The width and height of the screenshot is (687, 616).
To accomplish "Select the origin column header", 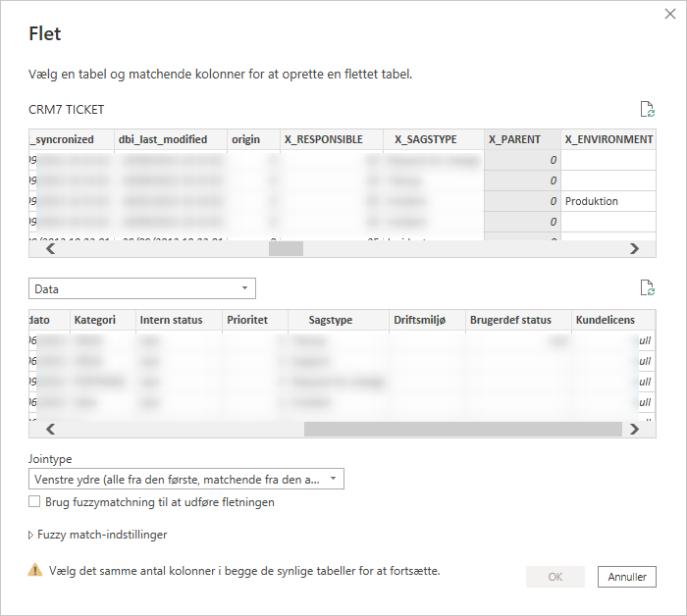I will (x=253, y=139).
